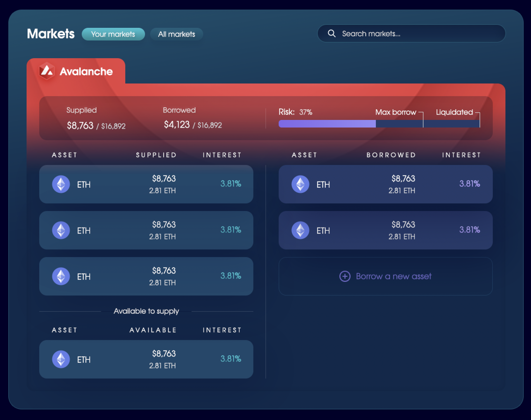
Task: Switch to Your markets tab
Action: pyautogui.click(x=113, y=34)
